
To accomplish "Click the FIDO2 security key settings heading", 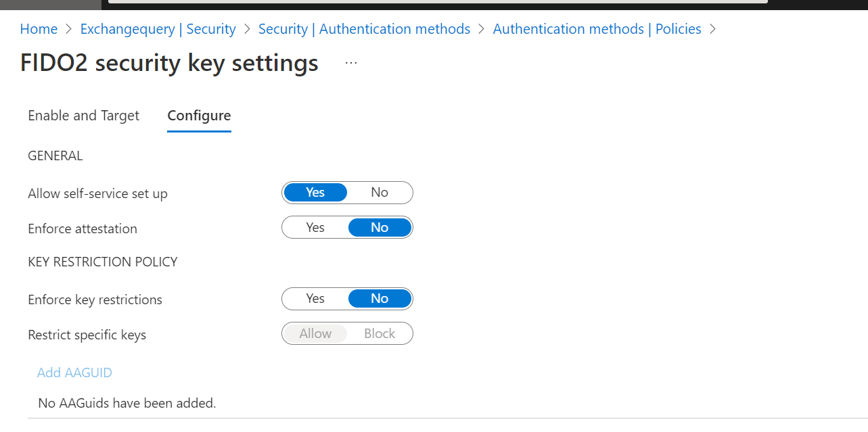I will [x=169, y=63].
